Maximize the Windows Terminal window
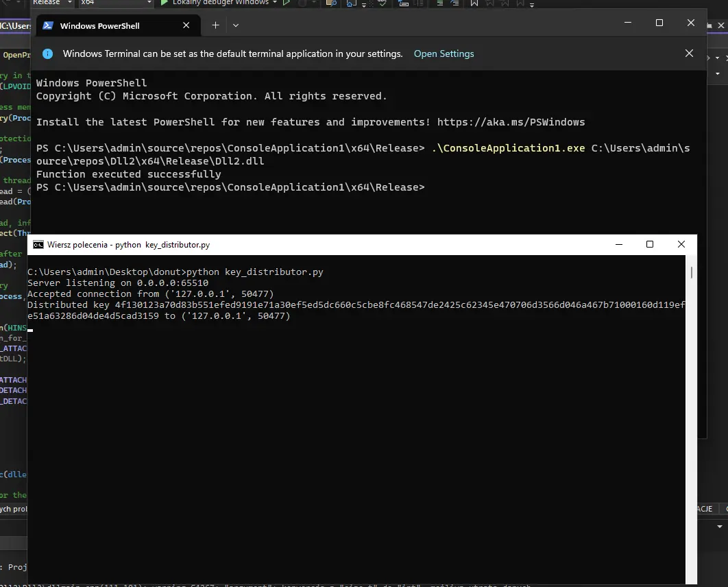 [x=659, y=23]
